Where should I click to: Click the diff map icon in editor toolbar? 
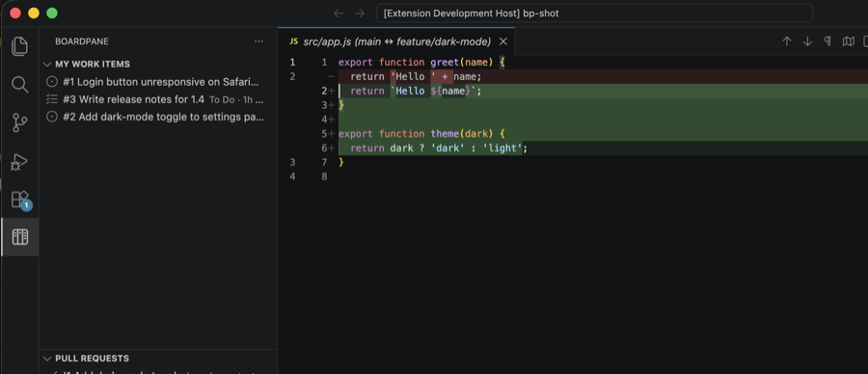pos(848,41)
